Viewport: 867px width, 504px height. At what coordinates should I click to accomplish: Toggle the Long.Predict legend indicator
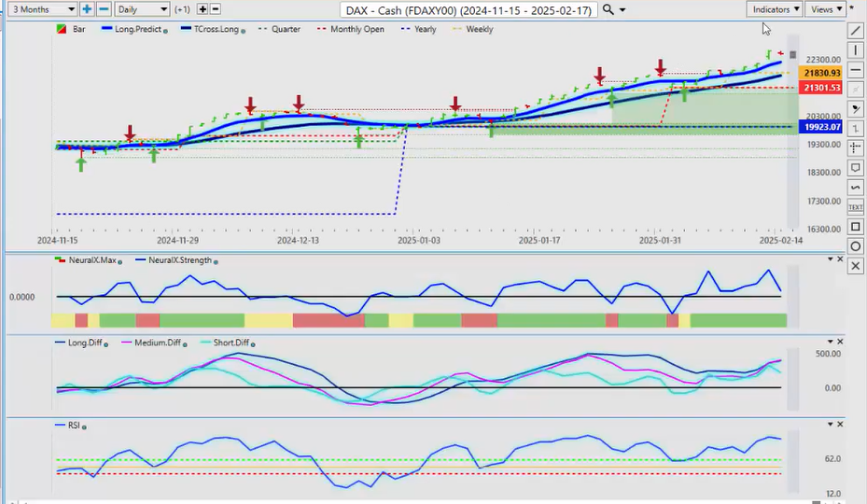click(135, 30)
